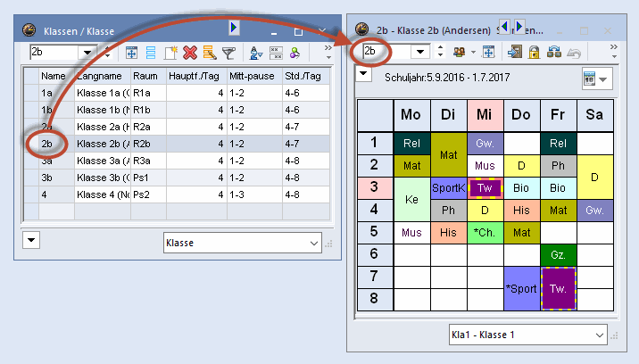Select the large Mat block on Tuesday
The width and height of the screenshot is (639, 364).
tap(448, 154)
